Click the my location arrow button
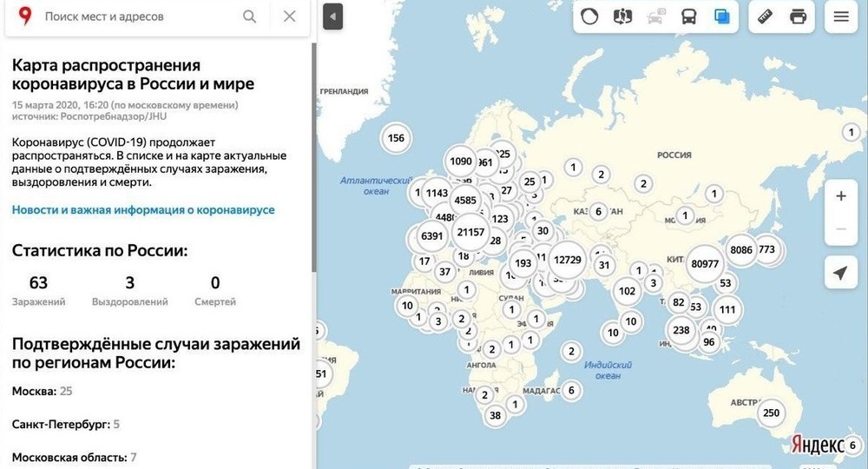868x469 pixels. (841, 272)
